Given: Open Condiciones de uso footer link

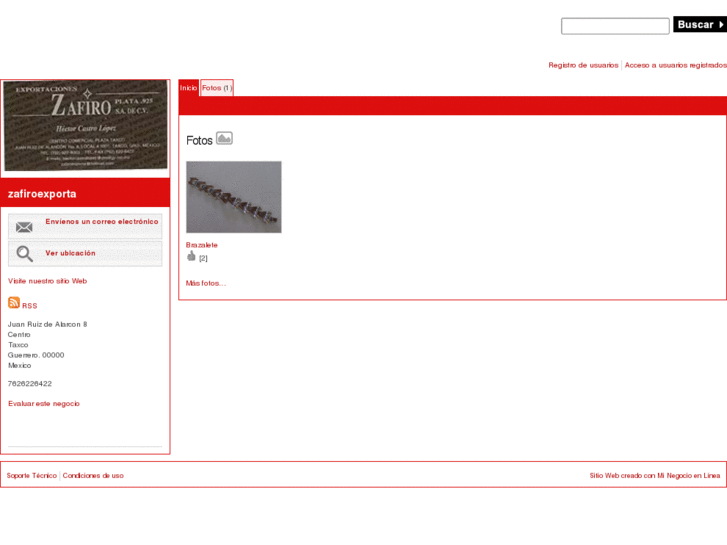Looking at the screenshot, I should 93,476.
